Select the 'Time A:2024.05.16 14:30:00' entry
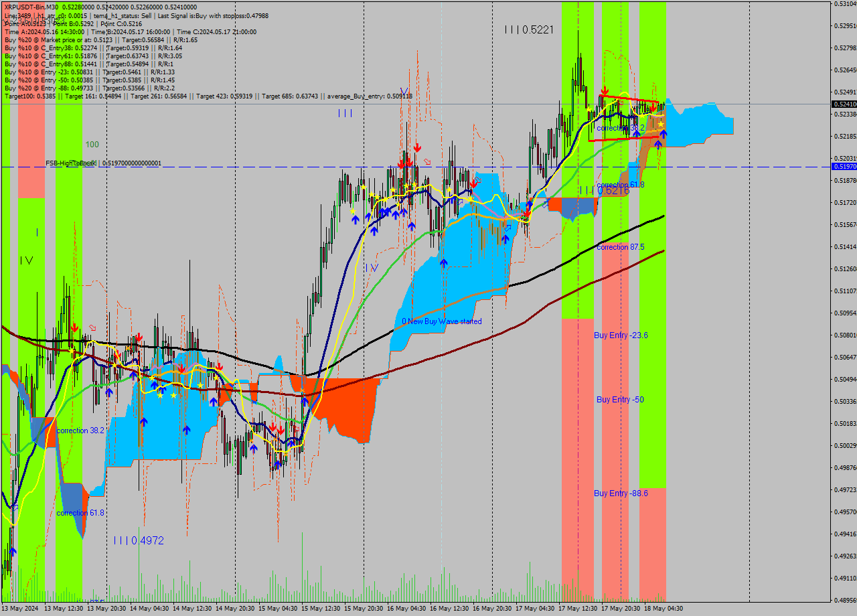857x616 pixels. coord(44,31)
